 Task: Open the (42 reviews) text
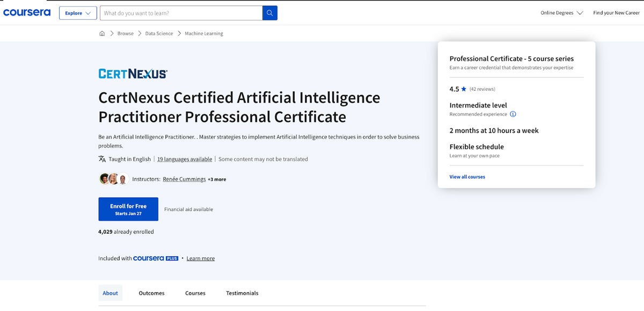click(482, 89)
